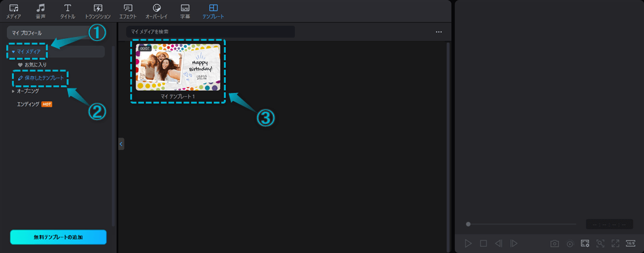Collapse the left panel with the arrow handle
The height and width of the screenshot is (253, 644).
point(121,144)
